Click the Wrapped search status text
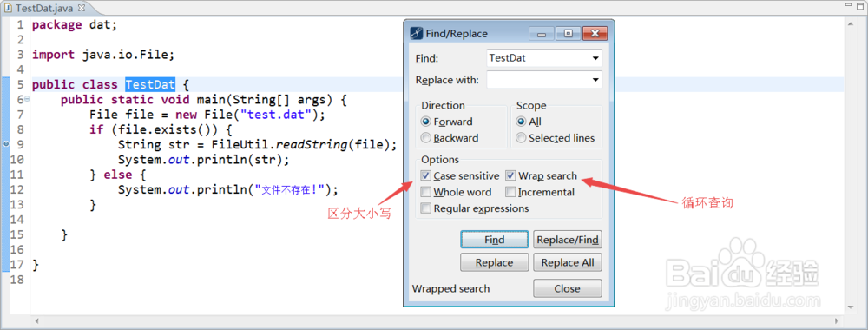This screenshot has height=330, width=868. [450, 288]
